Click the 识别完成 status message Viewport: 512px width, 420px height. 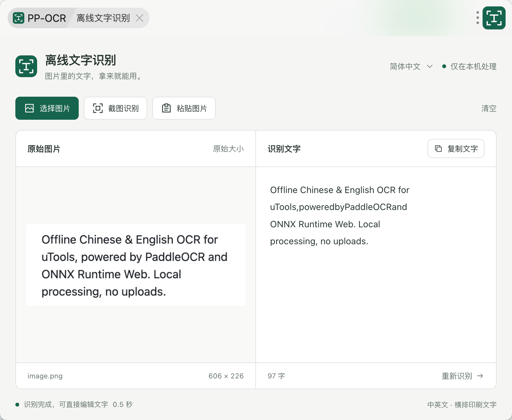pos(74,405)
